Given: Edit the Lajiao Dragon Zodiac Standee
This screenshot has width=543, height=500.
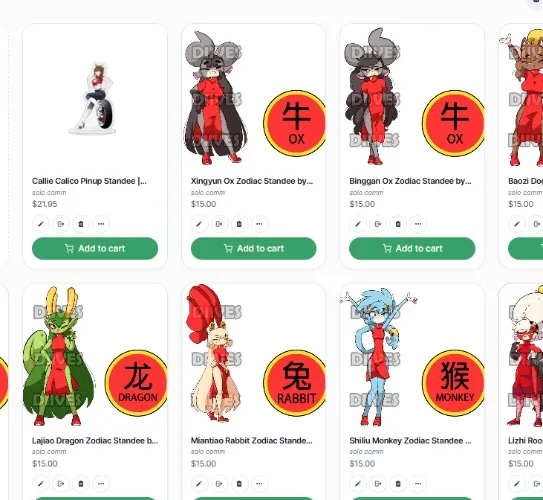Looking at the screenshot, I should click(x=41, y=483).
